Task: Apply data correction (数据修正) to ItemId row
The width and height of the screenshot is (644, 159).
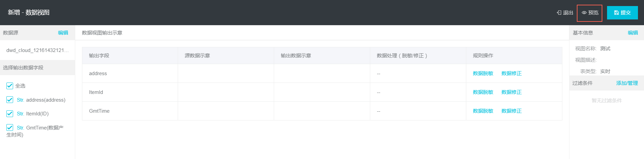Action: pyautogui.click(x=511, y=92)
